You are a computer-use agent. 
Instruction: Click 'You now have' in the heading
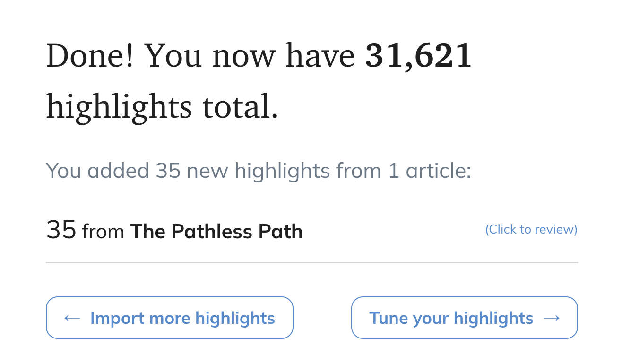click(x=250, y=56)
